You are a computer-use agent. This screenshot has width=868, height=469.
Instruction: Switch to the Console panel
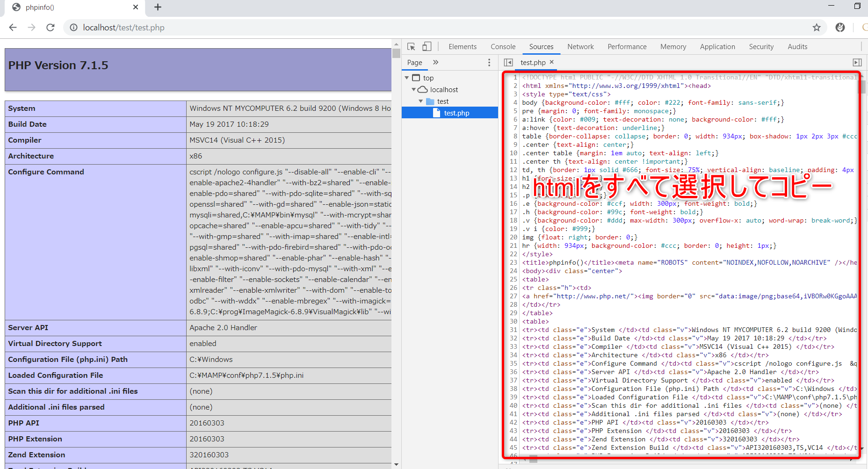click(503, 47)
